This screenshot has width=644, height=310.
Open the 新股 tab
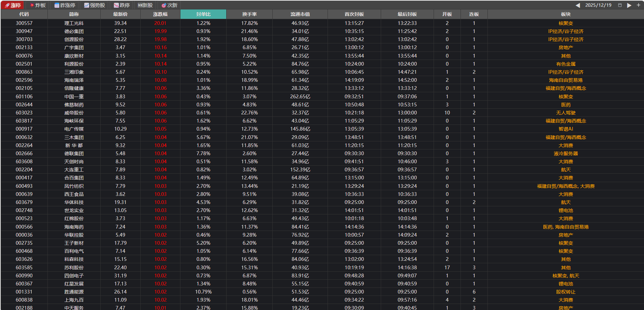click(145, 5)
